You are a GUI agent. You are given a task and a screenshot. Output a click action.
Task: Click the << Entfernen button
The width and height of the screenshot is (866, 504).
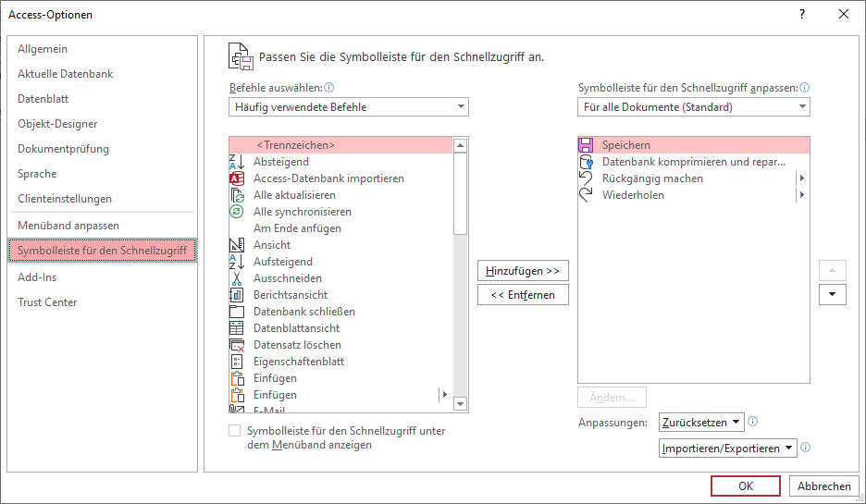[x=523, y=295]
